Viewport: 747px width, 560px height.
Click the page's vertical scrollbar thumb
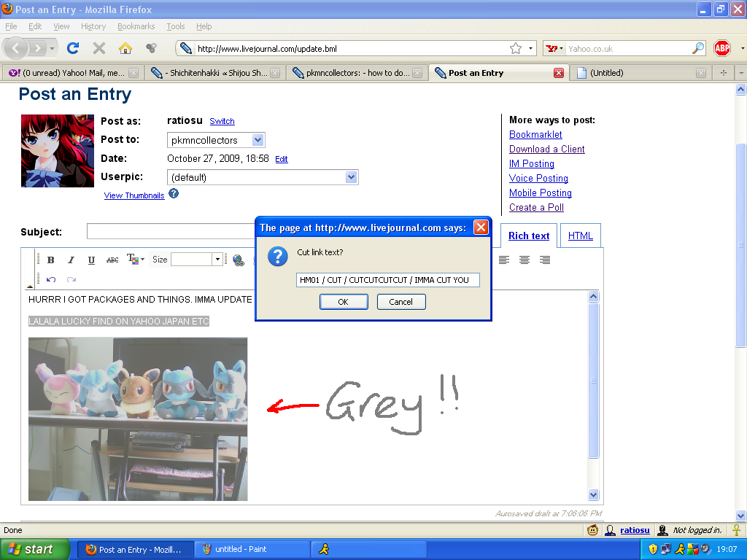click(x=741, y=245)
